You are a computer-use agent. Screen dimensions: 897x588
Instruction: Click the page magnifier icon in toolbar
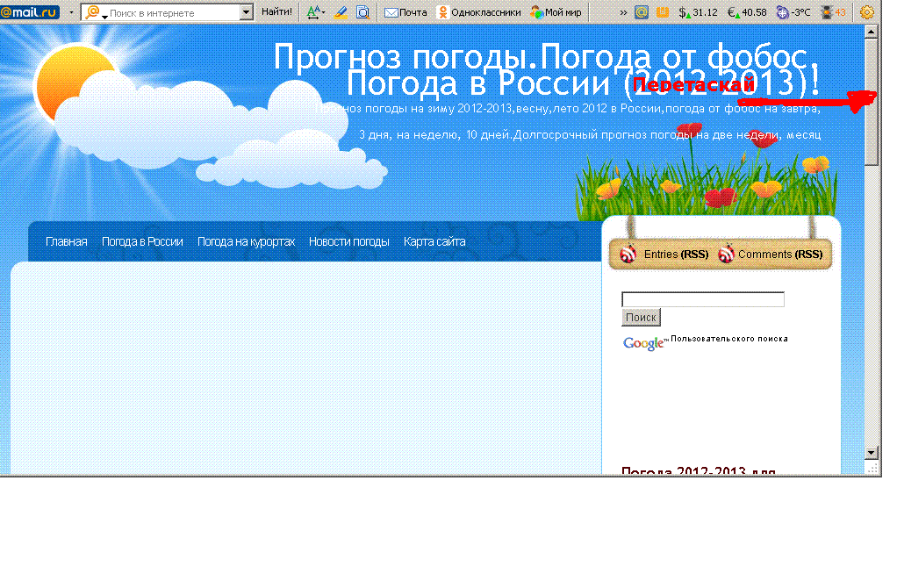pyautogui.click(x=362, y=12)
